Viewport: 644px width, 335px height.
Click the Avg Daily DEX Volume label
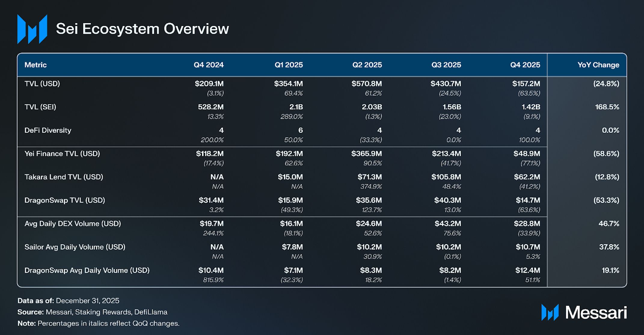(x=72, y=224)
